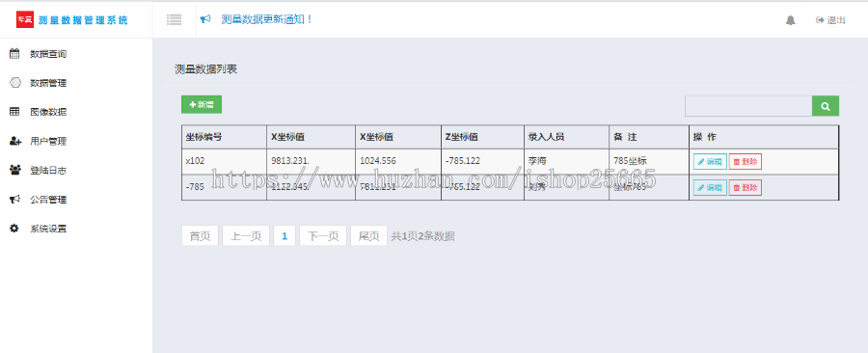The width and height of the screenshot is (868, 353).
Task: Select the x102 coordinate number cell
Action: 224,162
